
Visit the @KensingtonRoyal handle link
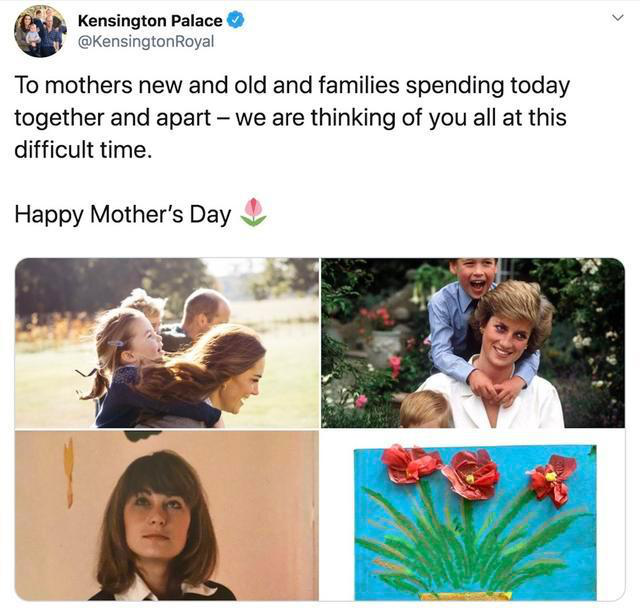(x=146, y=42)
